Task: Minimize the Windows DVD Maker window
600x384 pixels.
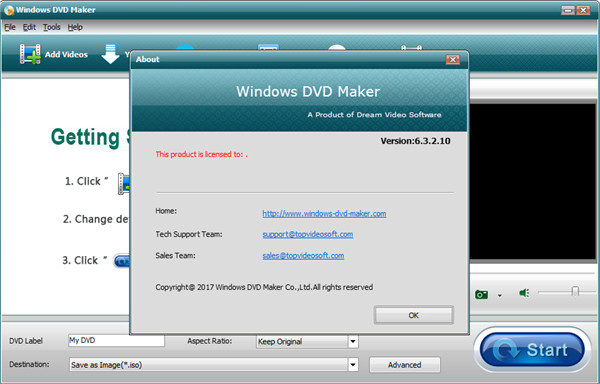Action: coord(568,10)
